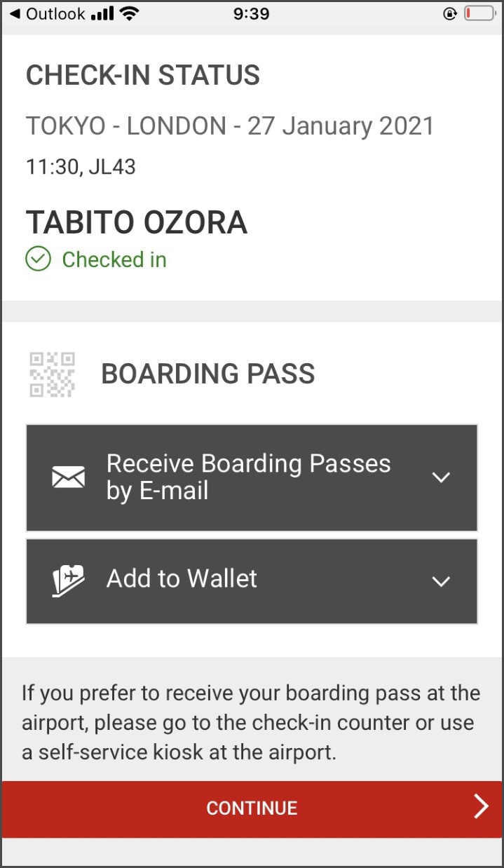Tap the orientation lock icon in status bar
504x868 pixels.
(x=451, y=13)
